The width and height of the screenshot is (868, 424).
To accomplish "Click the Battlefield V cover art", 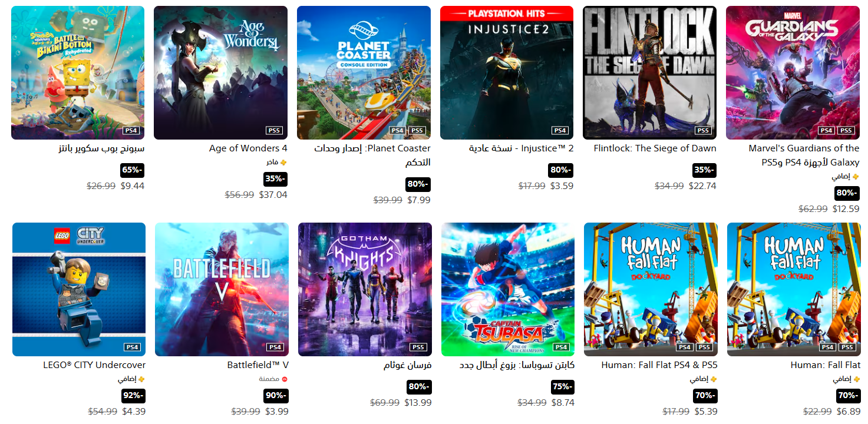I will tap(222, 289).
